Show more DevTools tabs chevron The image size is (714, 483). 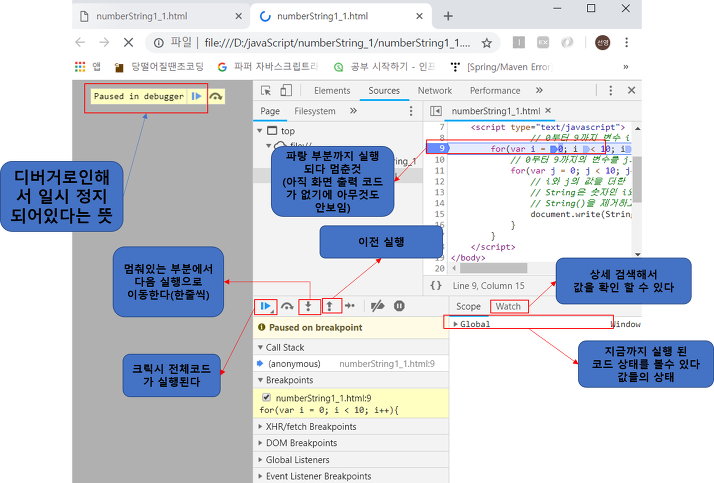coord(539,90)
